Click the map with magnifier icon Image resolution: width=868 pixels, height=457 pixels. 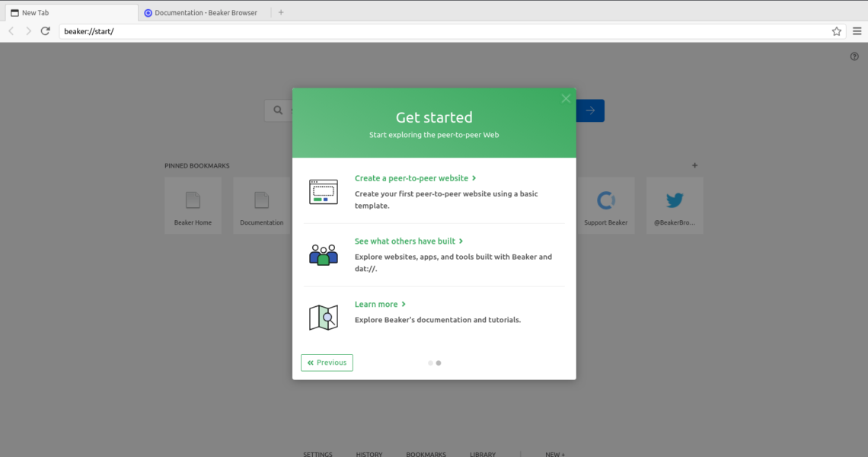[323, 318]
